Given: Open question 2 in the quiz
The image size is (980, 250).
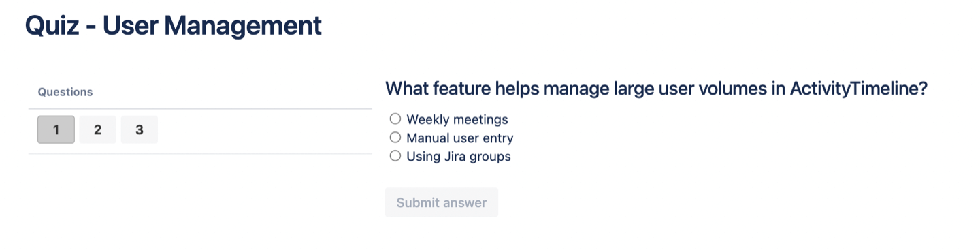Looking at the screenshot, I should tap(97, 129).
